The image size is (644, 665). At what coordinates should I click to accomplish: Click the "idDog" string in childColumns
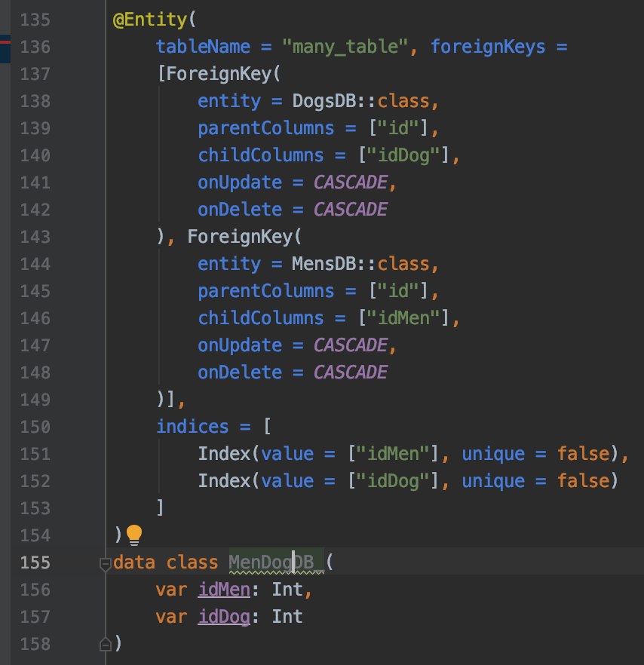coord(403,155)
